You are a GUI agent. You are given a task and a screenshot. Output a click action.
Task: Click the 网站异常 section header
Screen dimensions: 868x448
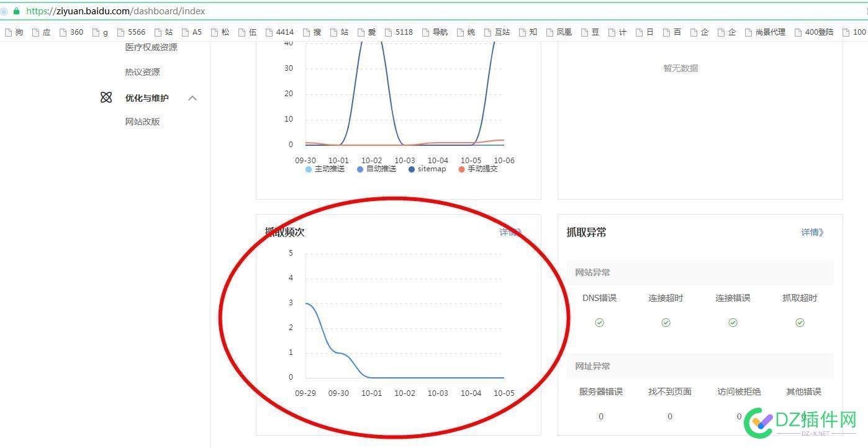pyautogui.click(x=700, y=272)
